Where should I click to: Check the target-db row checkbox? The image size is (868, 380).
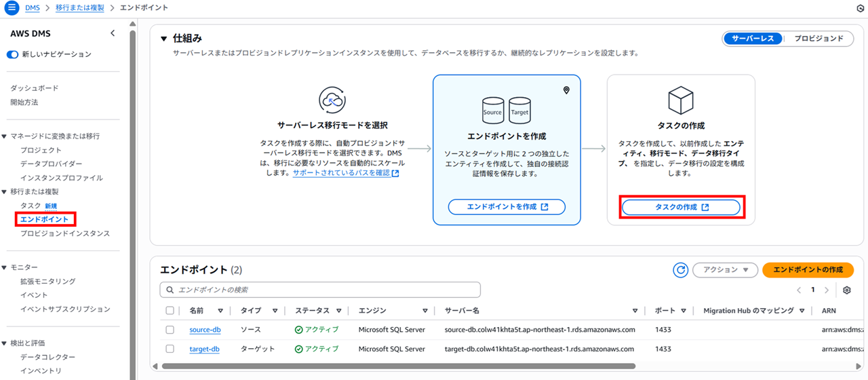(170, 349)
